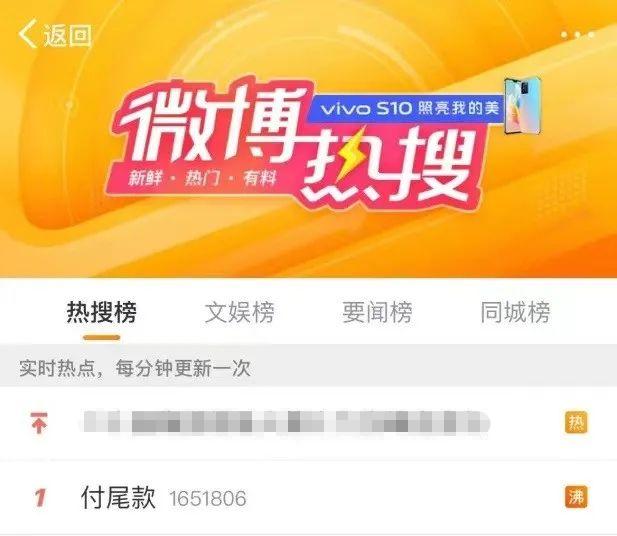617x536 pixels.
Task: Click the rank number 1 icon
Action: point(40,498)
